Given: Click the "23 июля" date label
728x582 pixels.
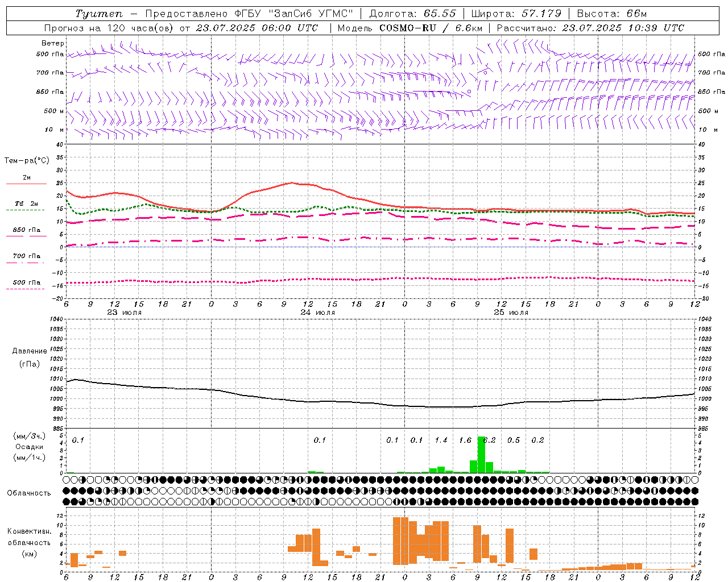Looking at the screenshot, I should point(125,313).
